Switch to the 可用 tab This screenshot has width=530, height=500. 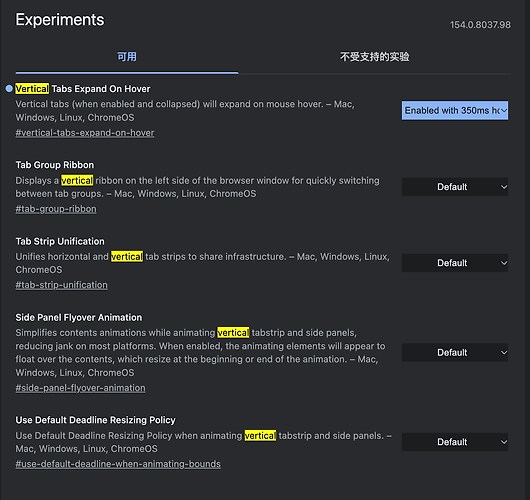pos(127,57)
